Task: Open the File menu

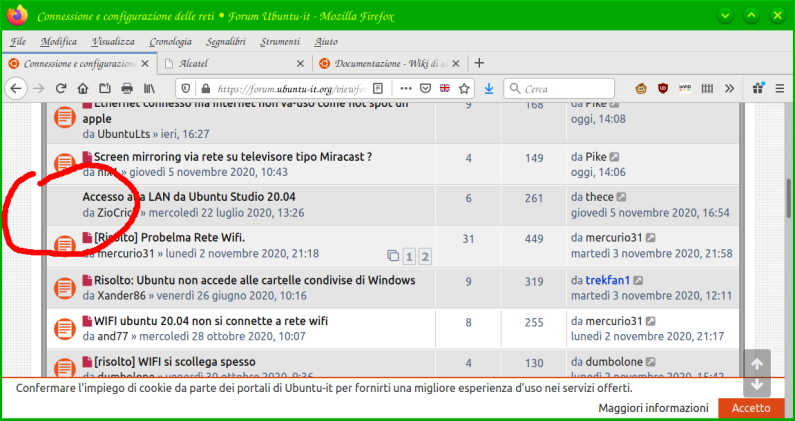Action: [18, 42]
